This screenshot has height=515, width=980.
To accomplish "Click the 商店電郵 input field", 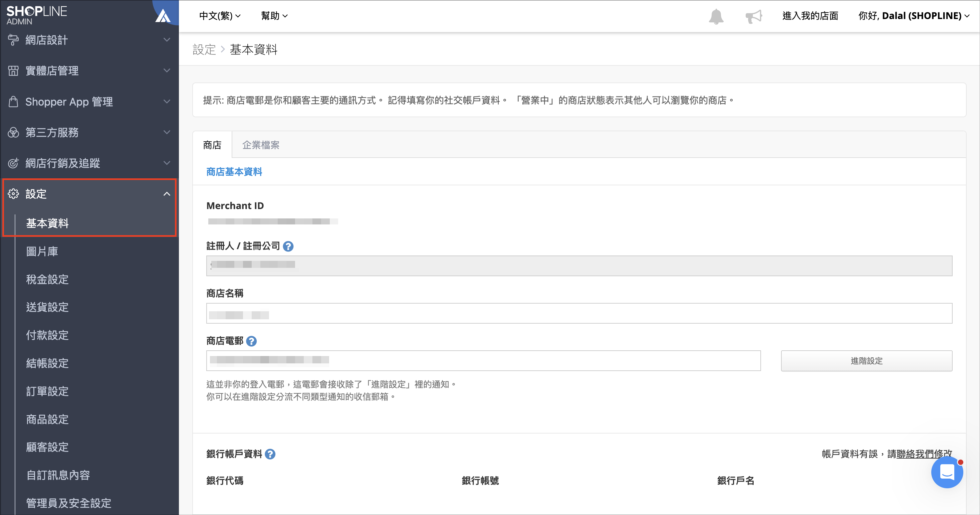I will click(x=483, y=361).
